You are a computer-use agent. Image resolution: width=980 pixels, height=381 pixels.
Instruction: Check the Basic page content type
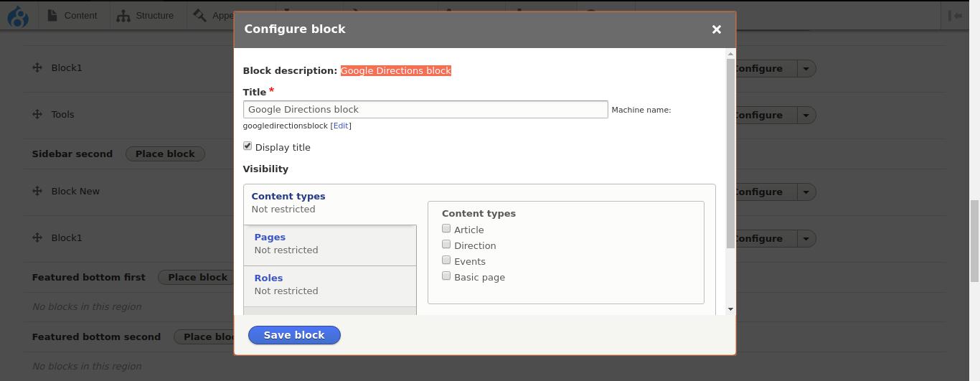tap(446, 276)
